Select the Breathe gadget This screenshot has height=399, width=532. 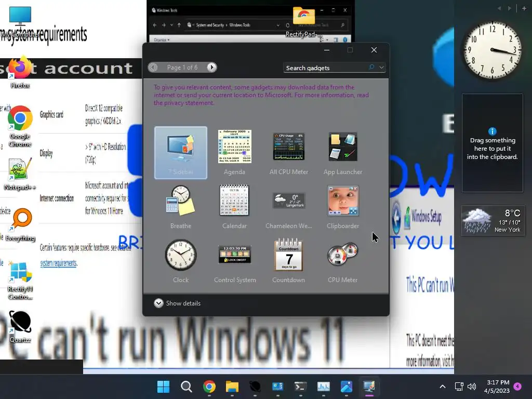pos(180,207)
